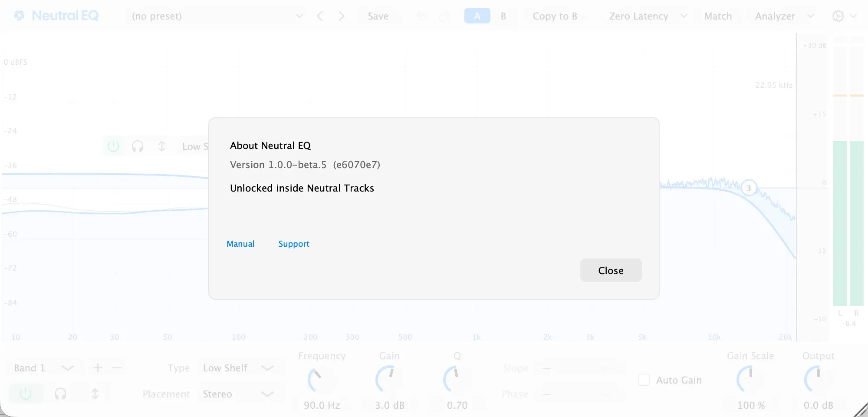Enable the Auto Gain checkbox

point(644,380)
